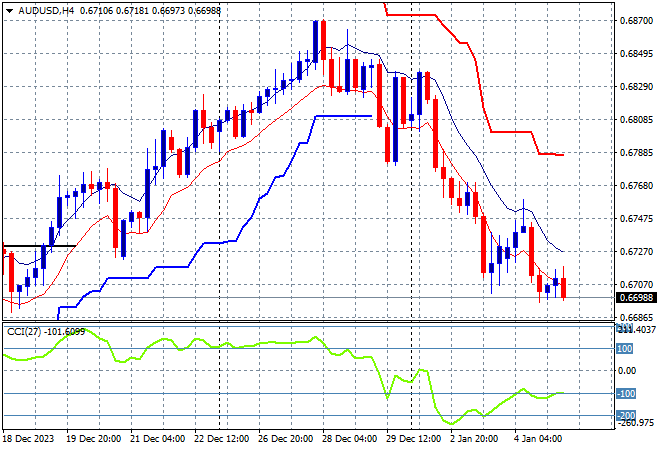The image size is (660, 450).
Task: Click the thick red line's lowest flat segment
Action: pyautogui.click(x=551, y=154)
